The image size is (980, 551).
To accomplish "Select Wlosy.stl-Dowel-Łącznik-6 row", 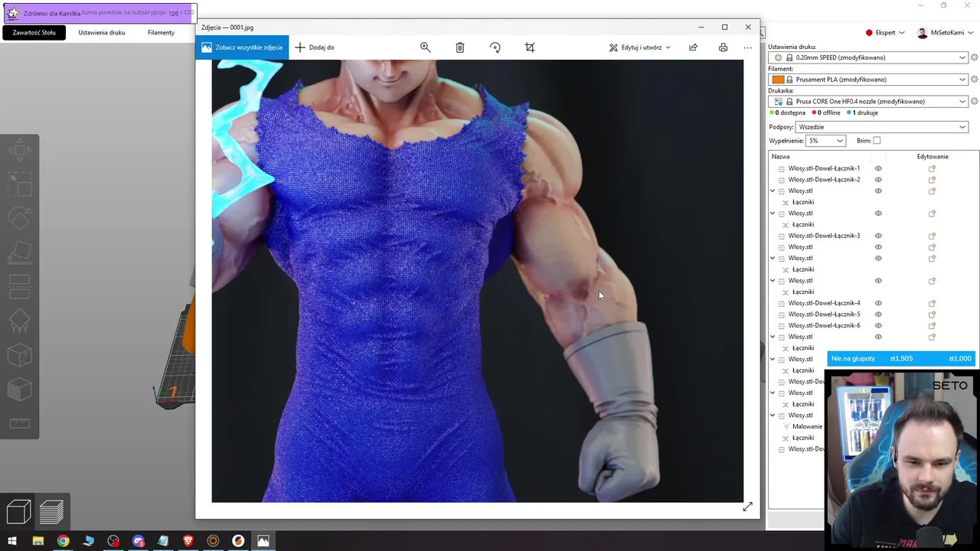I will tap(824, 325).
